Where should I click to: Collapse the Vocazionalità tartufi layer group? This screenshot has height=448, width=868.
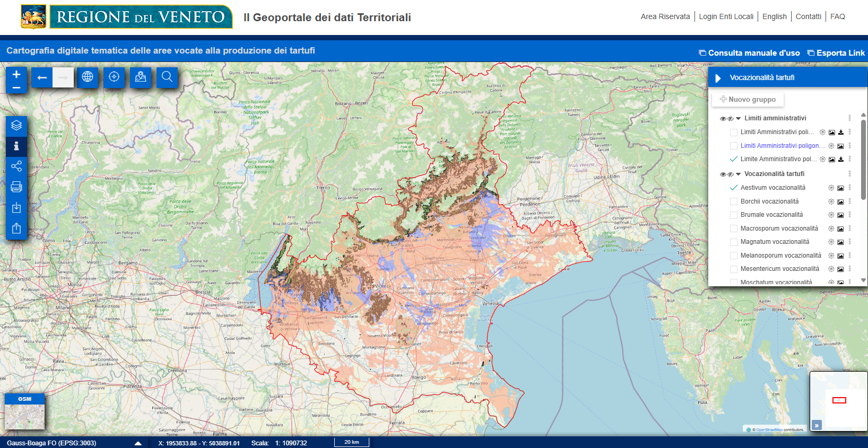739,174
